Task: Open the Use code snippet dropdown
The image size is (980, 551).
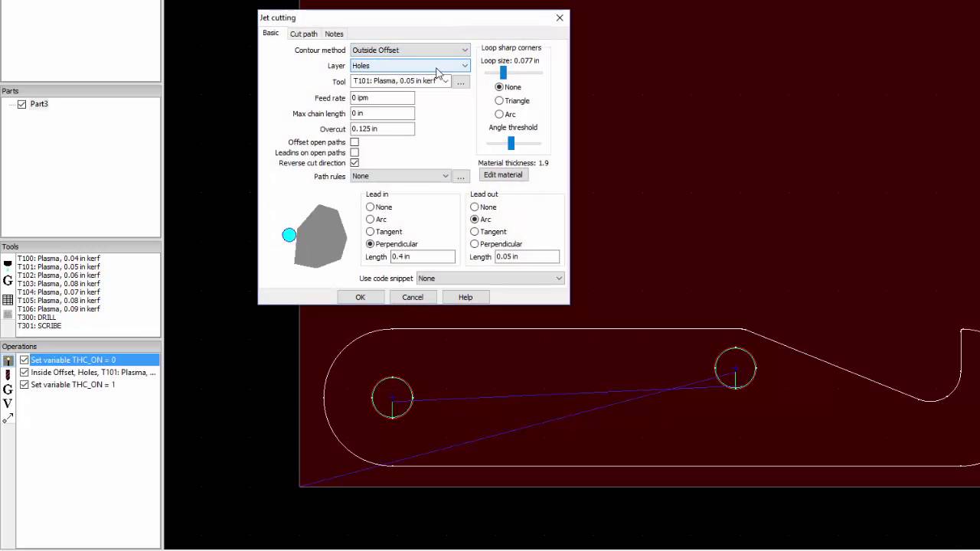Action: tap(491, 279)
